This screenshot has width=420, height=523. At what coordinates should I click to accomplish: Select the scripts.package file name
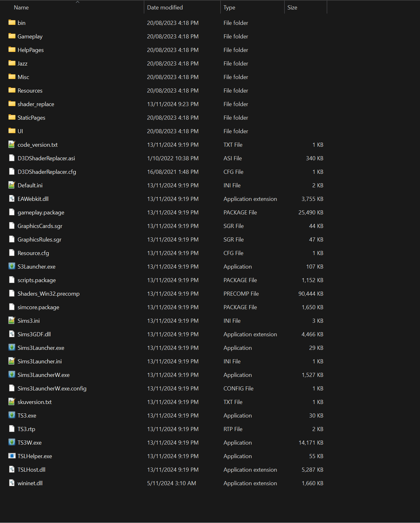(37, 280)
